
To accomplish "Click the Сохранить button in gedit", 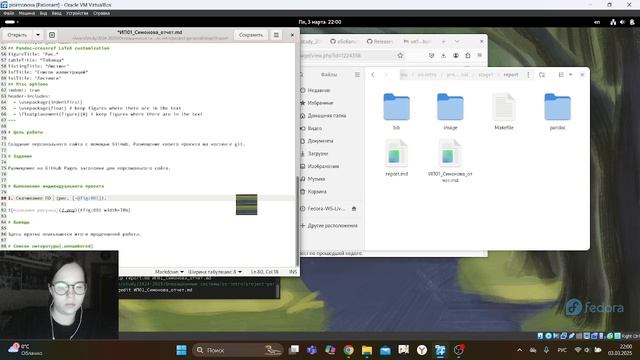I will click(x=251, y=35).
